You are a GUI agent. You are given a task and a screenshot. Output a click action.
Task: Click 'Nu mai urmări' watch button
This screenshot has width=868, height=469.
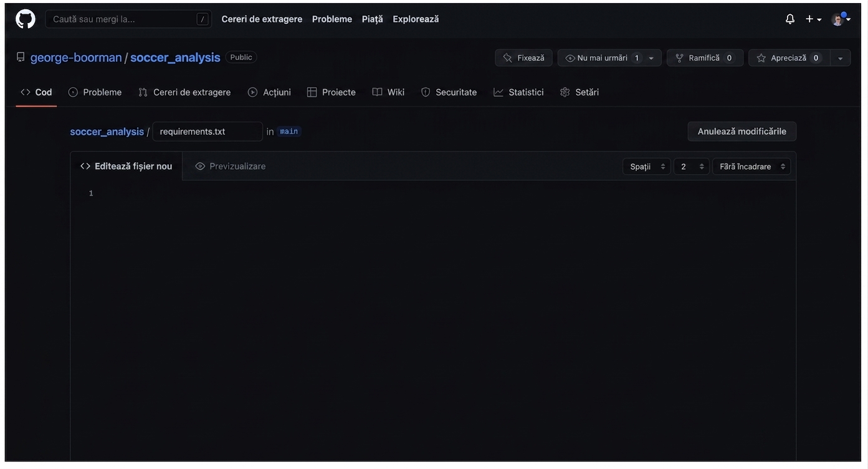pyautogui.click(x=602, y=58)
